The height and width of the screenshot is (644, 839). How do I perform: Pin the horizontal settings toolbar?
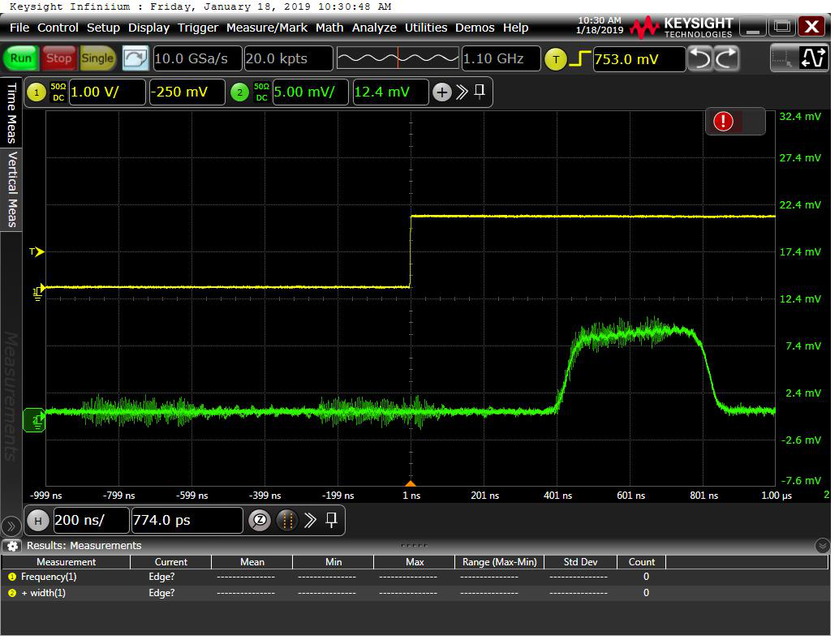[x=331, y=520]
